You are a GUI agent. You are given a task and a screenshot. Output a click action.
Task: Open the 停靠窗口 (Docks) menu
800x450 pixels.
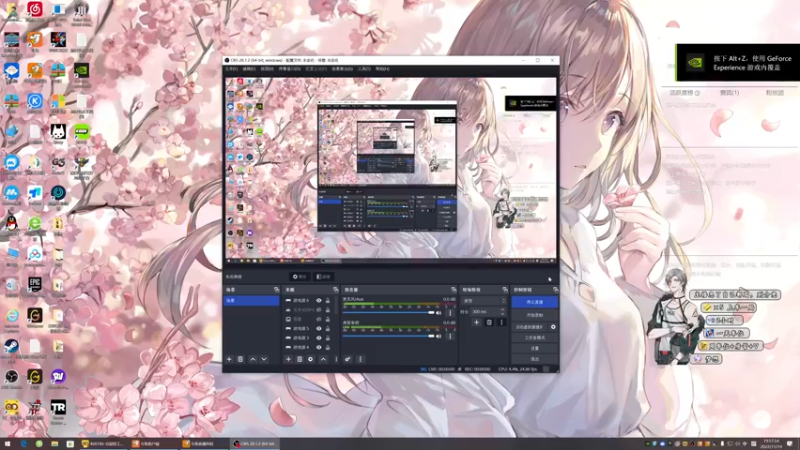pyautogui.click(x=289, y=69)
